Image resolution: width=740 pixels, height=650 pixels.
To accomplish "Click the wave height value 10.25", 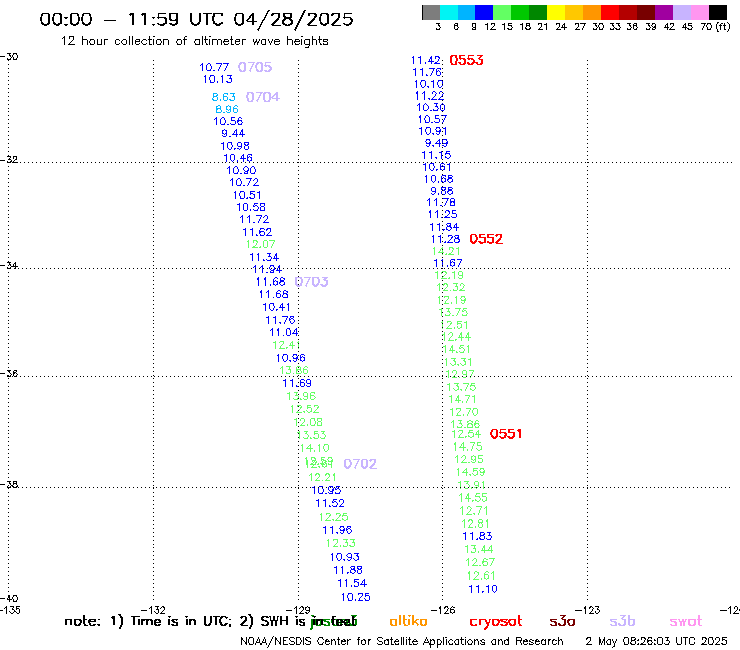I will coord(355,598).
